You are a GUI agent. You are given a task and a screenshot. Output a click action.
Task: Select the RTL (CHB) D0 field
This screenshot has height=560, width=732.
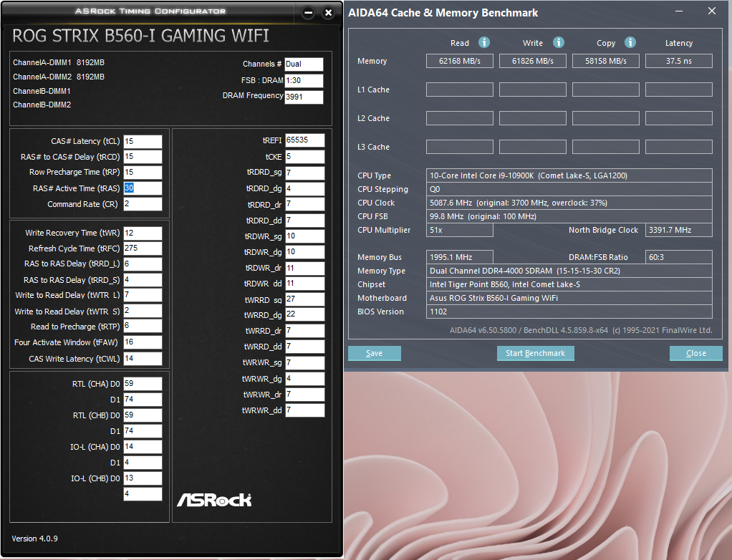pos(143,415)
